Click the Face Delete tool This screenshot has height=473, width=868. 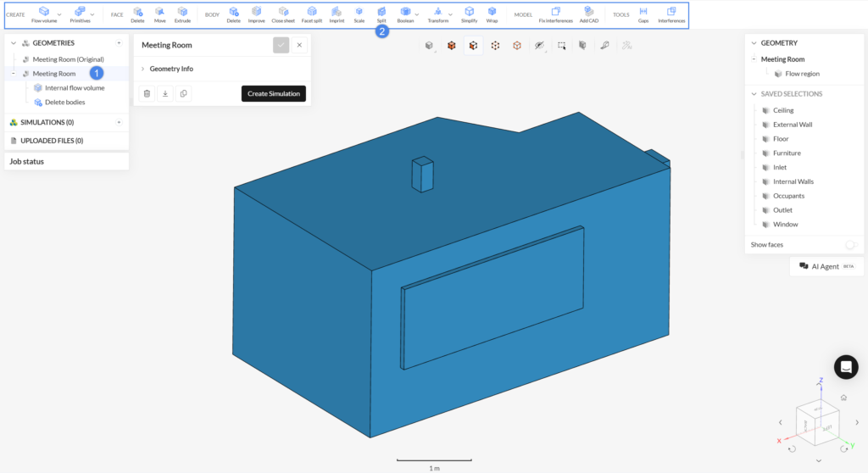(137, 14)
